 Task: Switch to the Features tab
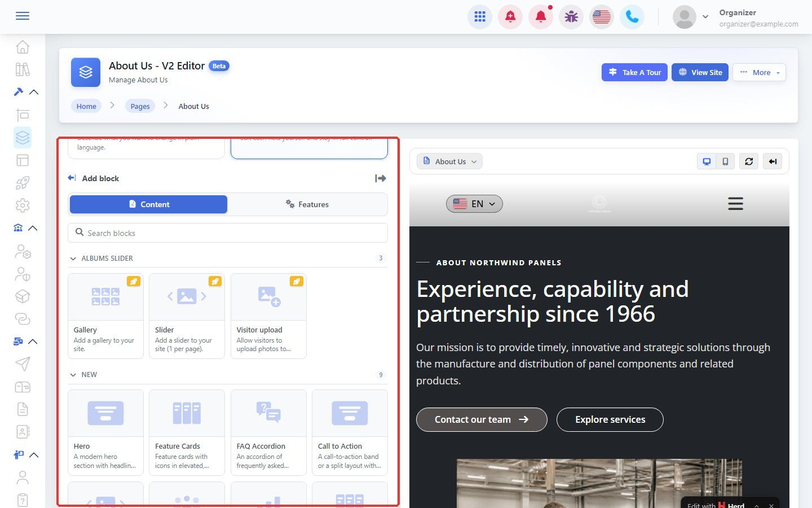(307, 204)
